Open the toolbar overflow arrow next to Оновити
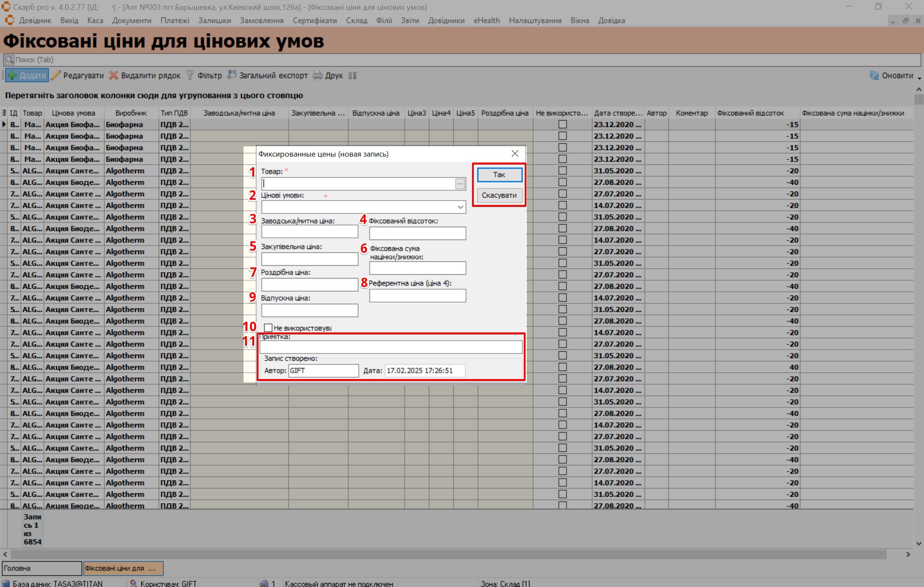The width and height of the screenshot is (924, 587). (x=919, y=78)
